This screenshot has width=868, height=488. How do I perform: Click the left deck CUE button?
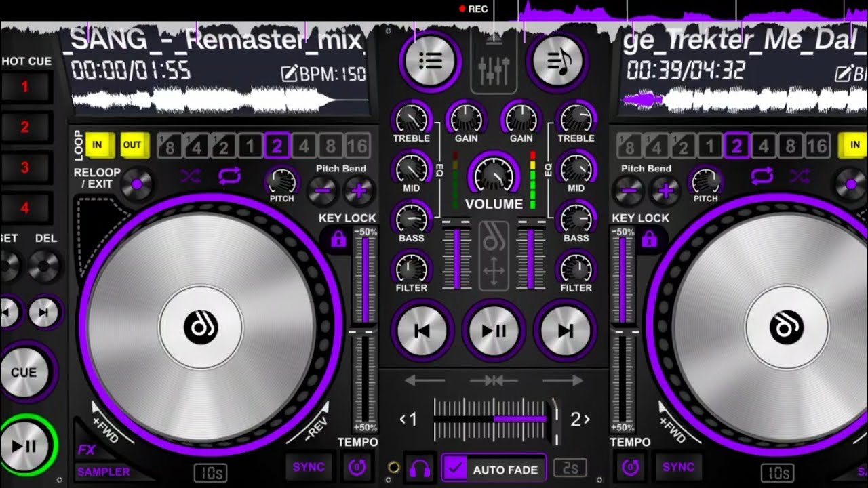click(24, 373)
